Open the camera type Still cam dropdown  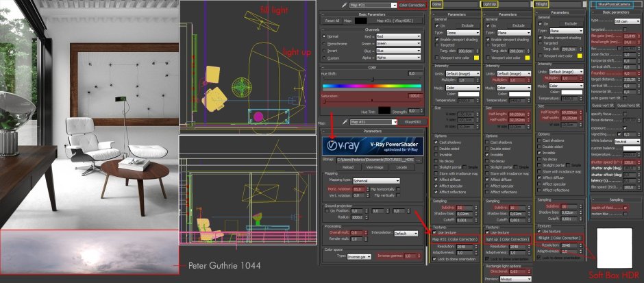pos(627,21)
